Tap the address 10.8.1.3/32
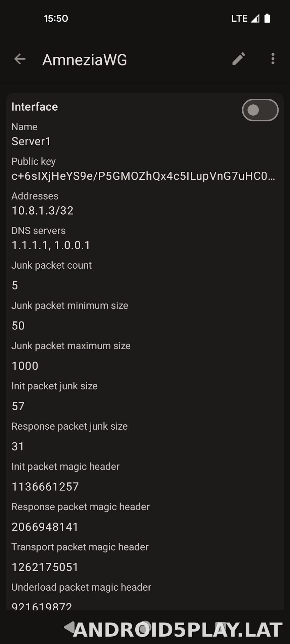The width and height of the screenshot is (290, 644). coord(43,211)
